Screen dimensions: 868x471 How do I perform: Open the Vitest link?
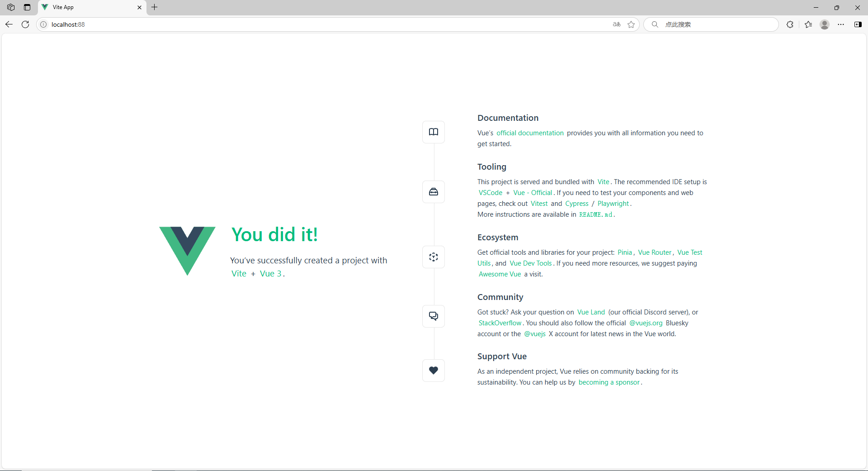click(539, 204)
